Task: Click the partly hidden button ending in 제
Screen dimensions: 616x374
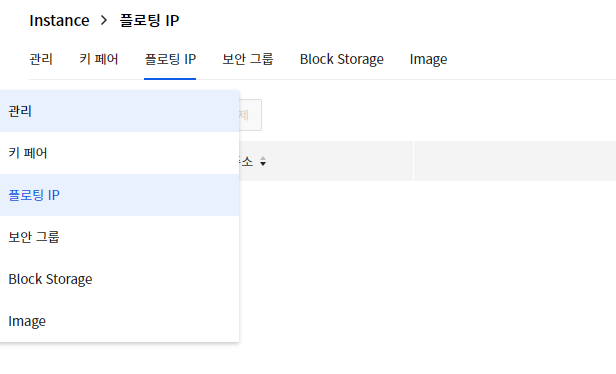Action: tap(250, 115)
